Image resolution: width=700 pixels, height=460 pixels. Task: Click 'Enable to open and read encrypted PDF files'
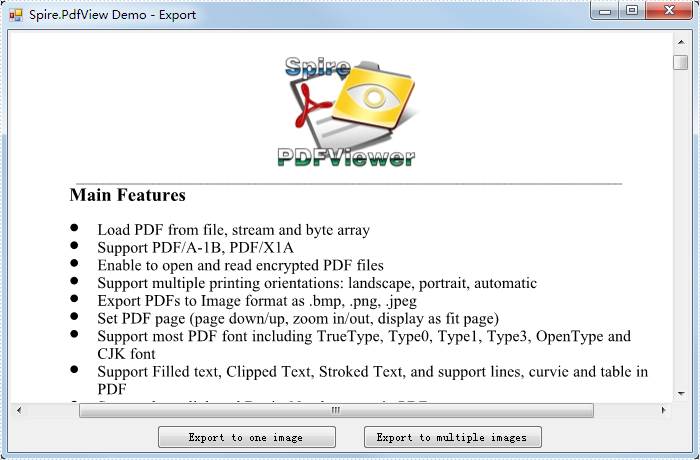click(x=241, y=265)
